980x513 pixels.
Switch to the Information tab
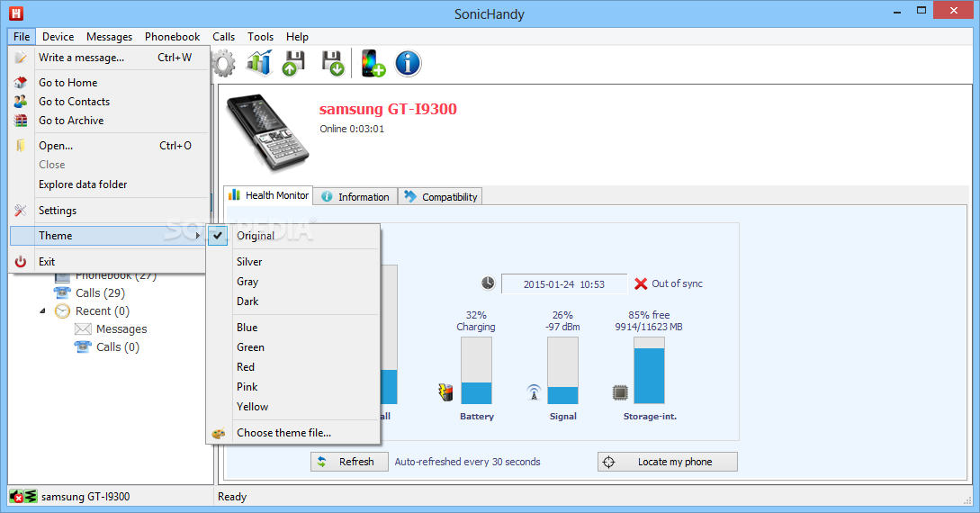coord(355,197)
